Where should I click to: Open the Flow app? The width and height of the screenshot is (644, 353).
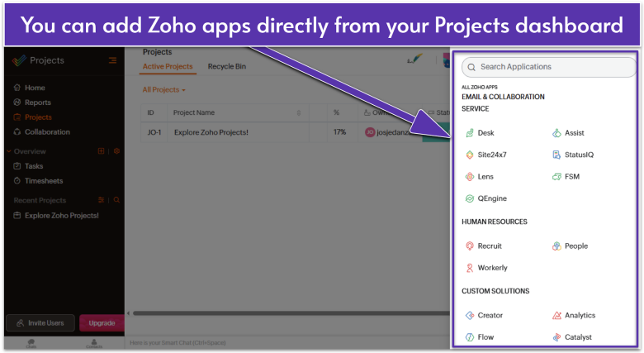pos(480,337)
